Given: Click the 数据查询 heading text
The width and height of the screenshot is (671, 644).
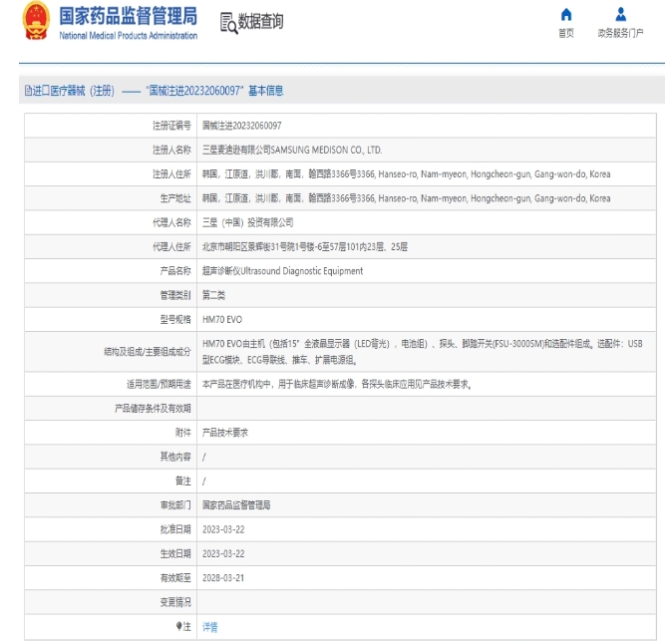Looking at the screenshot, I should click(x=260, y=21).
